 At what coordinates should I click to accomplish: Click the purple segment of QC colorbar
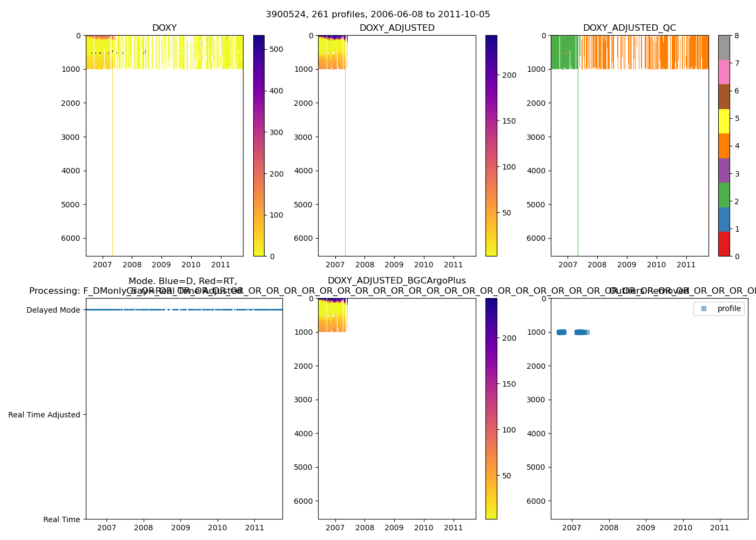(x=724, y=170)
